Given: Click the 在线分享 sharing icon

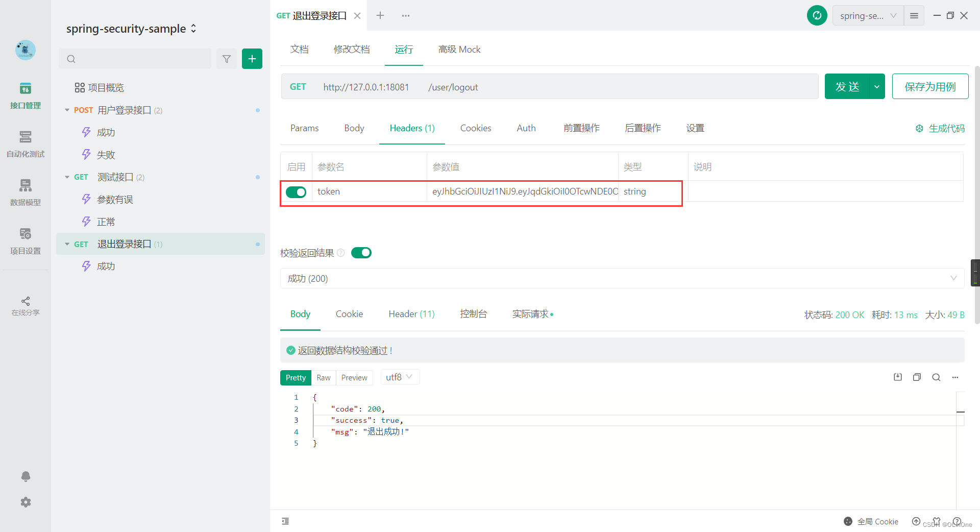Looking at the screenshot, I should (25, 305).
